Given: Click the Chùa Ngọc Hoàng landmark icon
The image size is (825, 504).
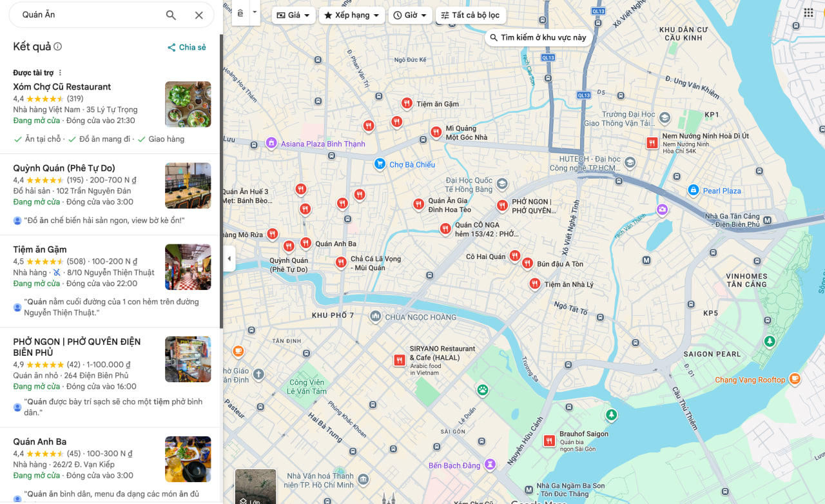Looking at the screenshot, I should tap(376, 316).
